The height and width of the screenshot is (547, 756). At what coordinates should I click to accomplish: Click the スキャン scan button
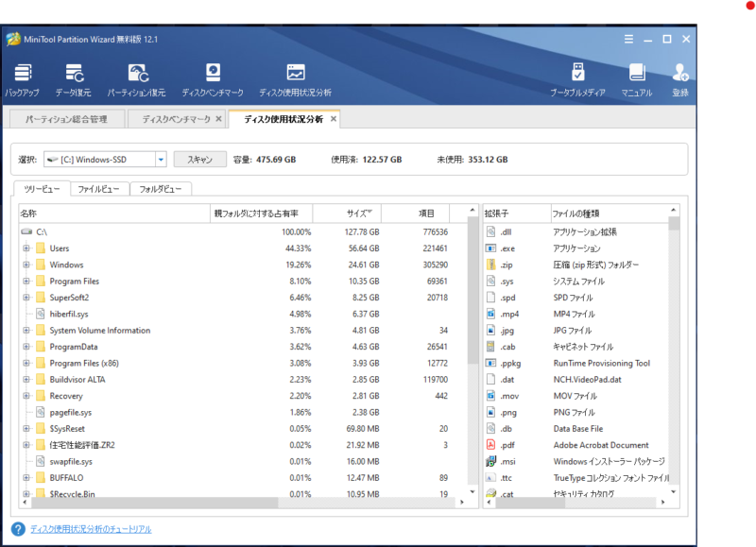pos(199,160)
